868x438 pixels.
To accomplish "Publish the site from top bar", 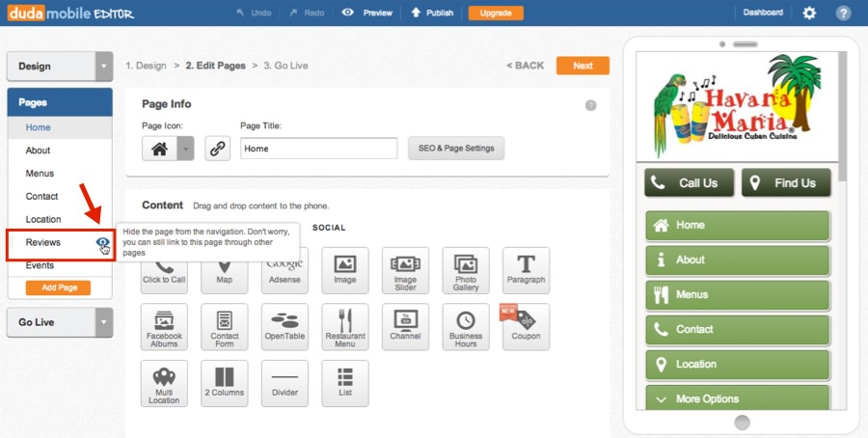I will 432,13.
